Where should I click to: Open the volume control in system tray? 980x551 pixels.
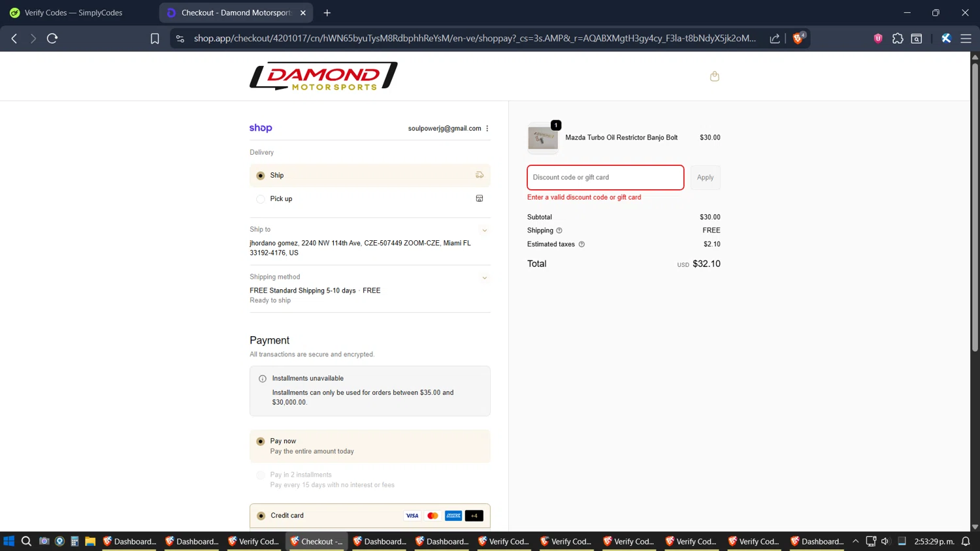885,541
